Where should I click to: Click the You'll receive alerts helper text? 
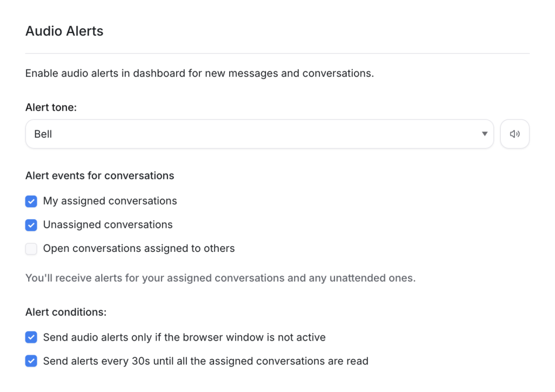pos(221,278)
